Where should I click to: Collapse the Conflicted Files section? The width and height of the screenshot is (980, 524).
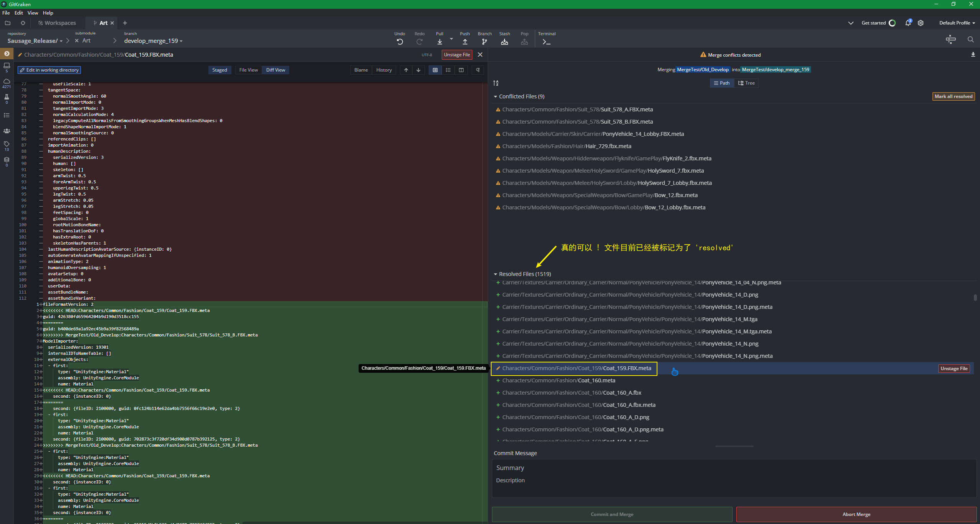tap(495, 96)
